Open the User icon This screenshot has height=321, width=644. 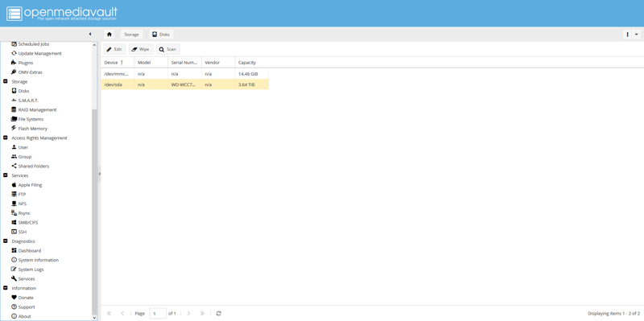tap(14, 147)
